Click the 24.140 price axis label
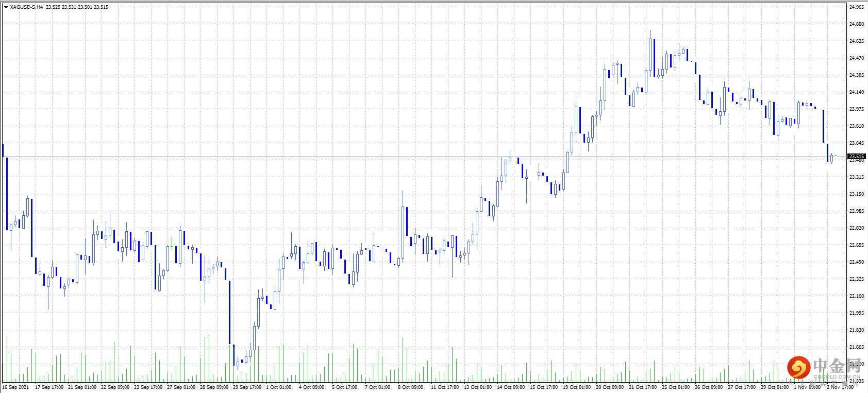 (856, 92)
